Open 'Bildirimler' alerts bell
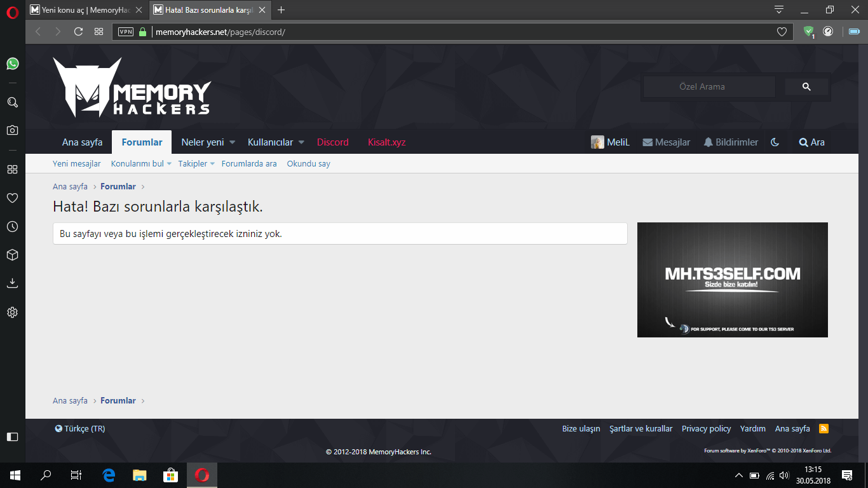868x488 pixels. pos(731,142)
